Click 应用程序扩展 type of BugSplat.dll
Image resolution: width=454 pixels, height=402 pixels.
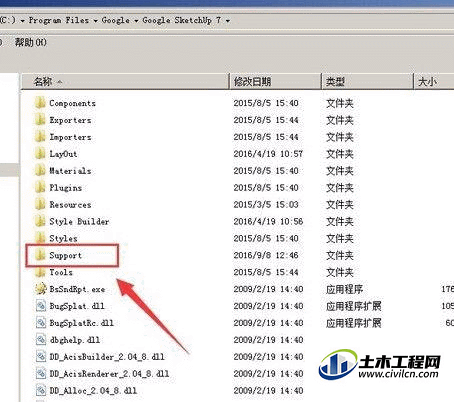pos(354,306)
